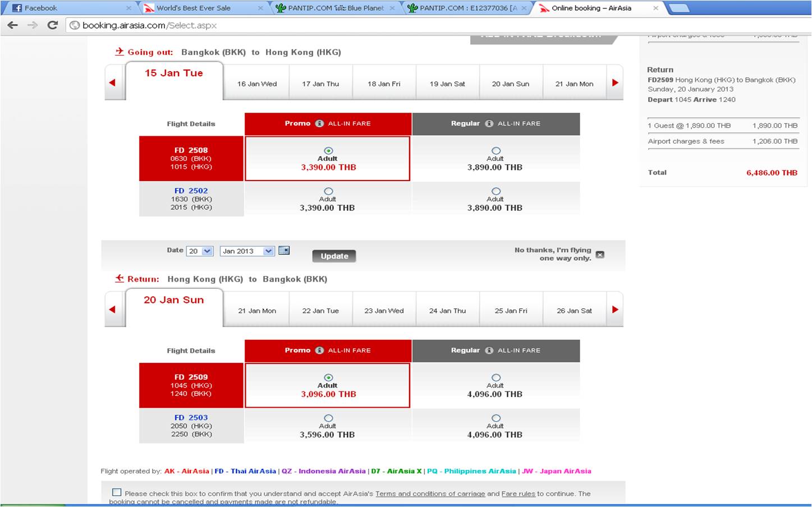Select Promo fare for flight FD 2509
Image resolution: width=812 pixels, height=507 pixels.
click(x=328, y=377)
